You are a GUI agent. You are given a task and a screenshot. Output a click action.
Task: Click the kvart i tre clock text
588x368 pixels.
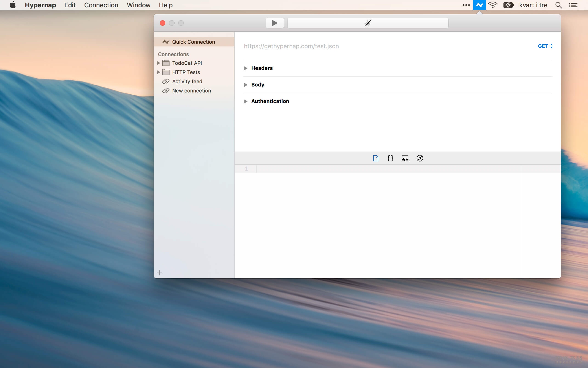(533, 5)
